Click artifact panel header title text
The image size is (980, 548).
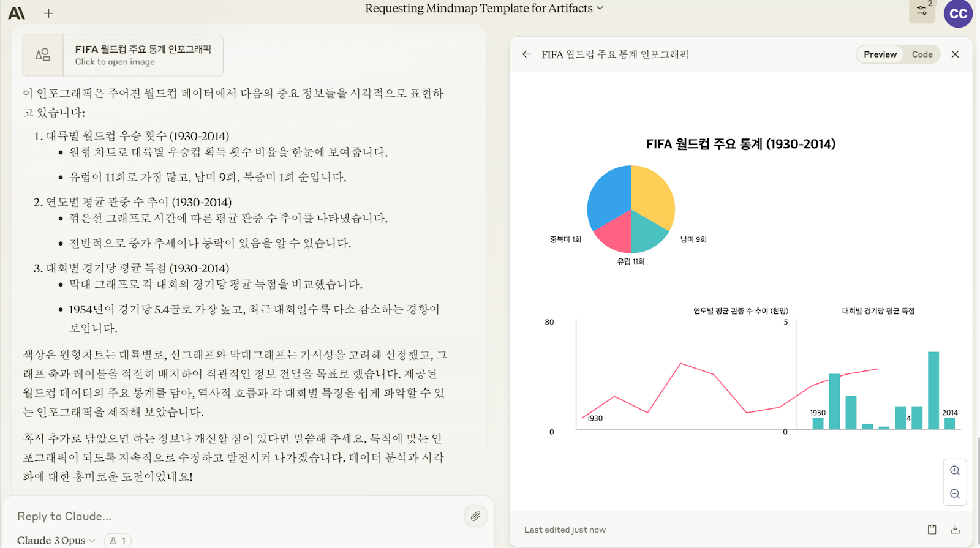pyautogui.click(x=615, y=54)
